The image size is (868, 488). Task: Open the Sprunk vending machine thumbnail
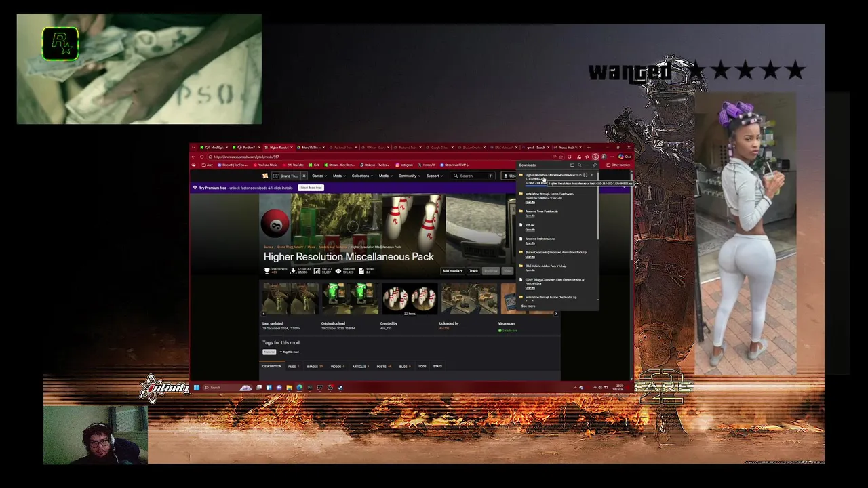pos(350,298)
